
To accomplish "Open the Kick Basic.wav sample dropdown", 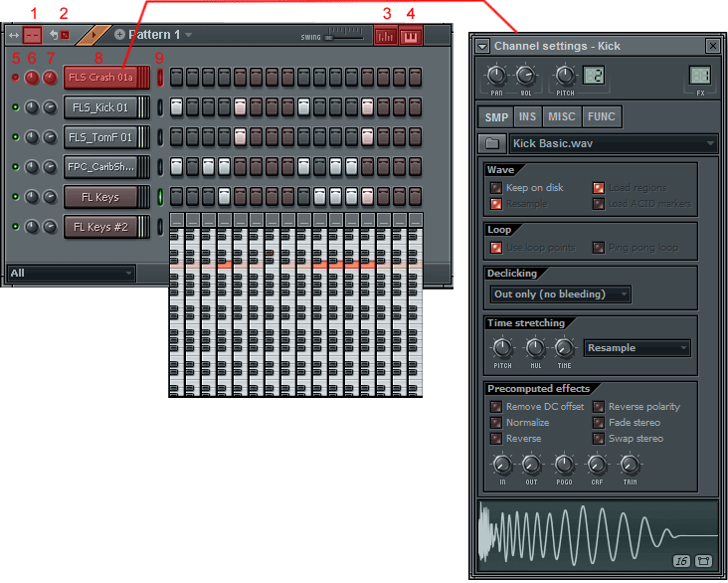I will pyautogui.click(x=614, y=143).
